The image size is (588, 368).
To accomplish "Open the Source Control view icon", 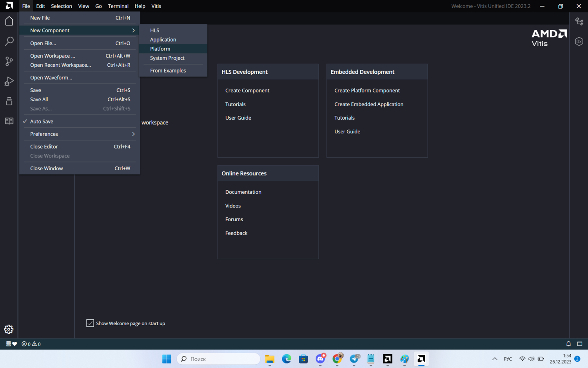I will point(9,61).
